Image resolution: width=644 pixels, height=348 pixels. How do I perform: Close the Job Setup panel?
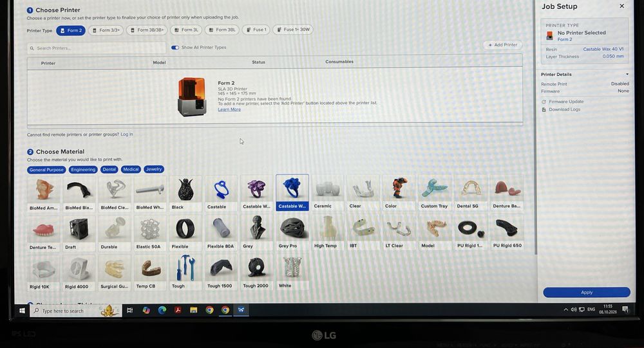pyautogui.click(x=621, y=6)
